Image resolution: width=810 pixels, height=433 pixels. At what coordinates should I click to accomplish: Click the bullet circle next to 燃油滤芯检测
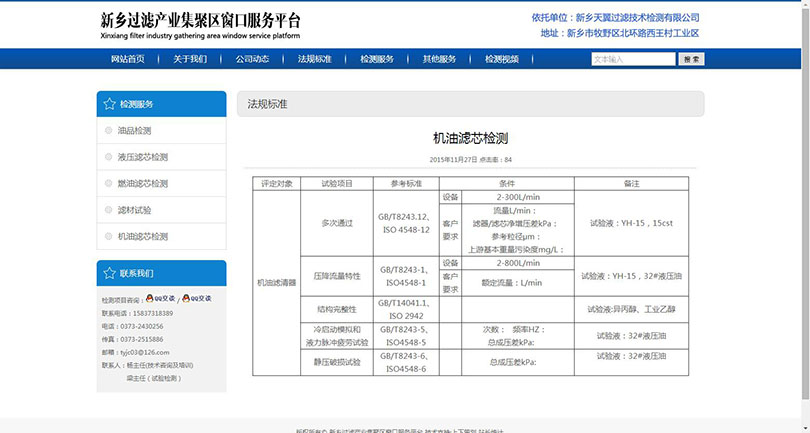tap(108, 184)
